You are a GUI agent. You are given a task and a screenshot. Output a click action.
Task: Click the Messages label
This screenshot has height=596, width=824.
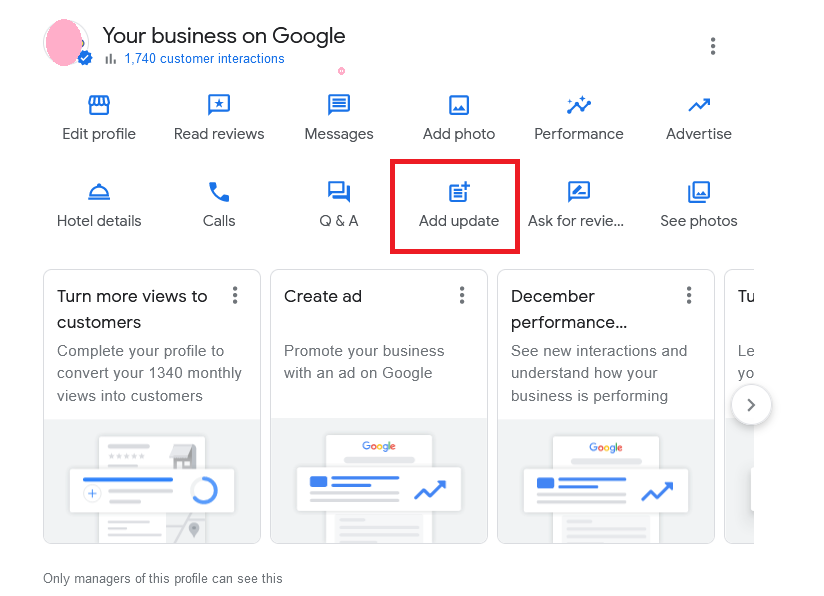pyautogui.click(x=339, y=134)
